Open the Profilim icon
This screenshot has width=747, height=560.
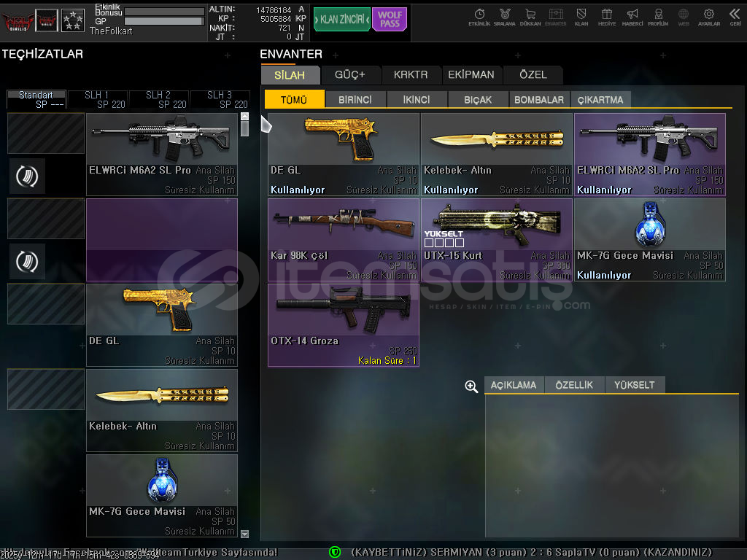click(658, 16)
